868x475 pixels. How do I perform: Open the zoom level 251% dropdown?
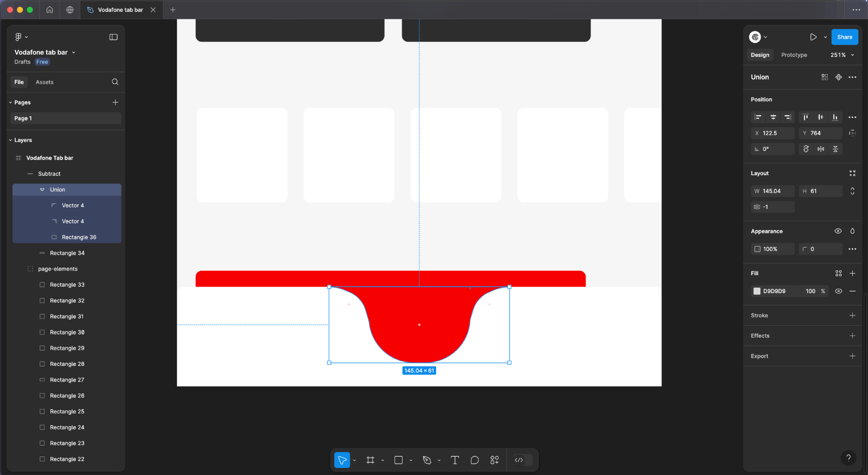pos(842,55)
